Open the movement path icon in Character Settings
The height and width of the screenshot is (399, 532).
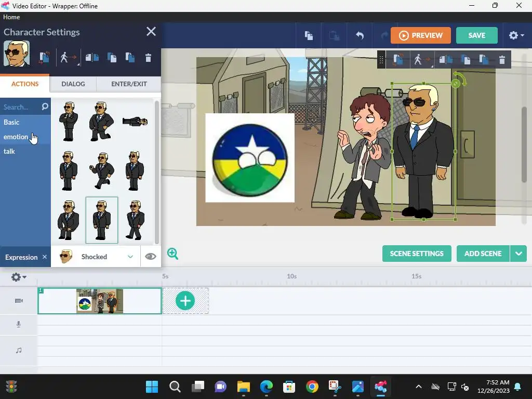pyautogui.click(x=69, y=57)
